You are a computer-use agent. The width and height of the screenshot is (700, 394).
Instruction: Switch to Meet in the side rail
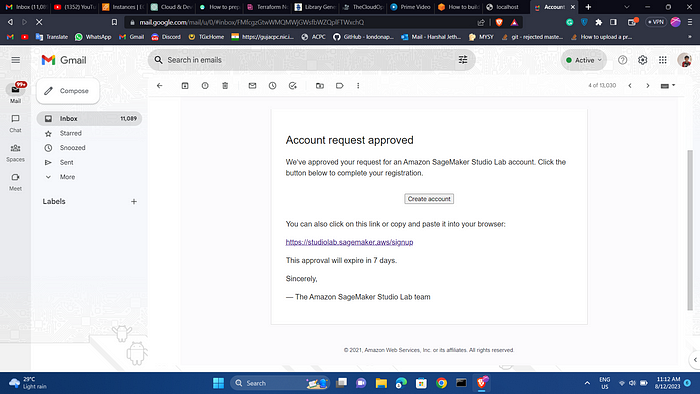[16, 182]
